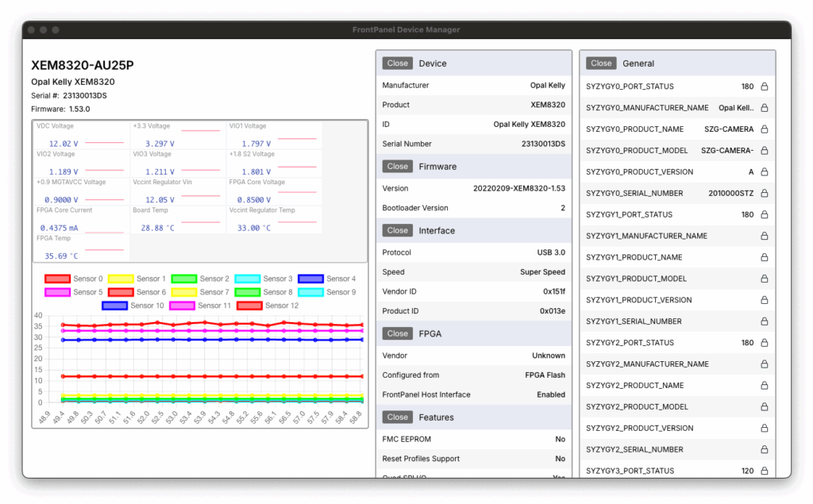
Task: Click the Vendor ID 0x151f value
Action: (x=554, y=292)
